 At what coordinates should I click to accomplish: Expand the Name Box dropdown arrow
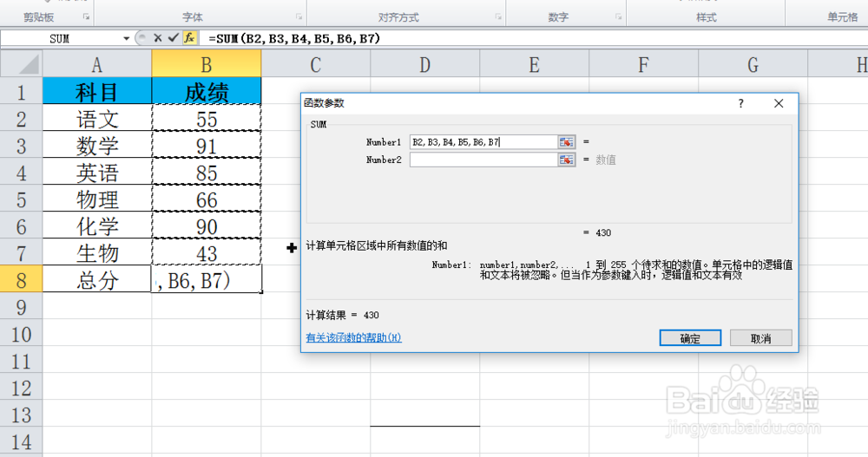pyautogui.click(x=126, y=38)
